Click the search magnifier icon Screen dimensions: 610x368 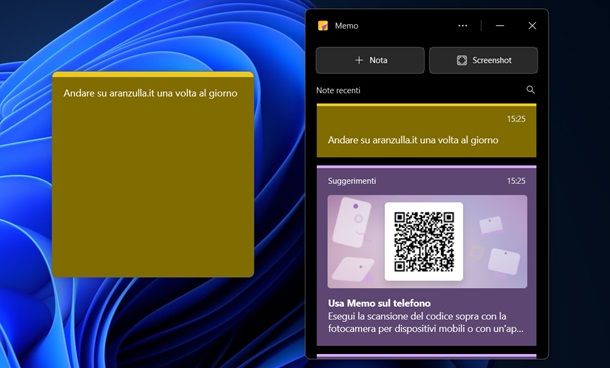click(x=530, y=90)
